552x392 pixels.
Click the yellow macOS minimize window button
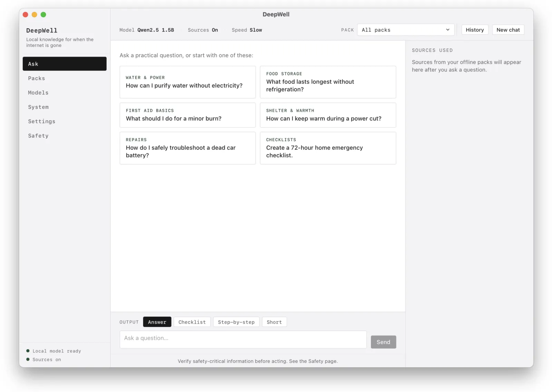tap(34, 14)
